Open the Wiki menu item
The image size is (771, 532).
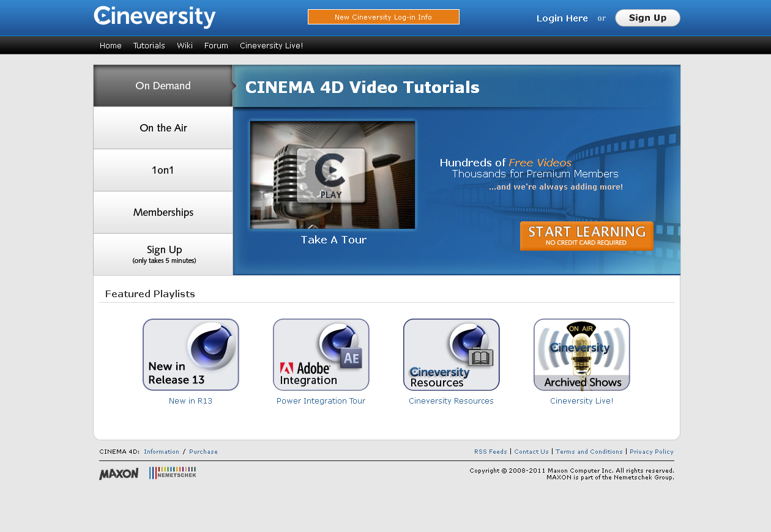point(185,46)
